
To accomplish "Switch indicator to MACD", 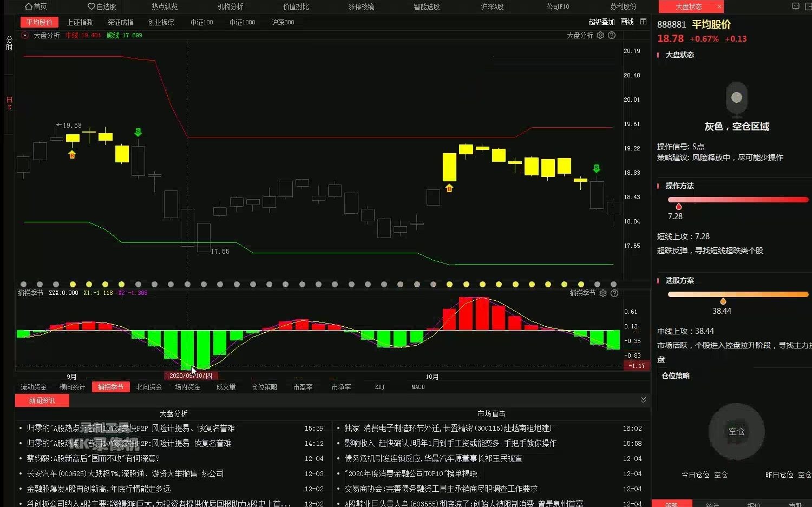I will pos(418,387).
